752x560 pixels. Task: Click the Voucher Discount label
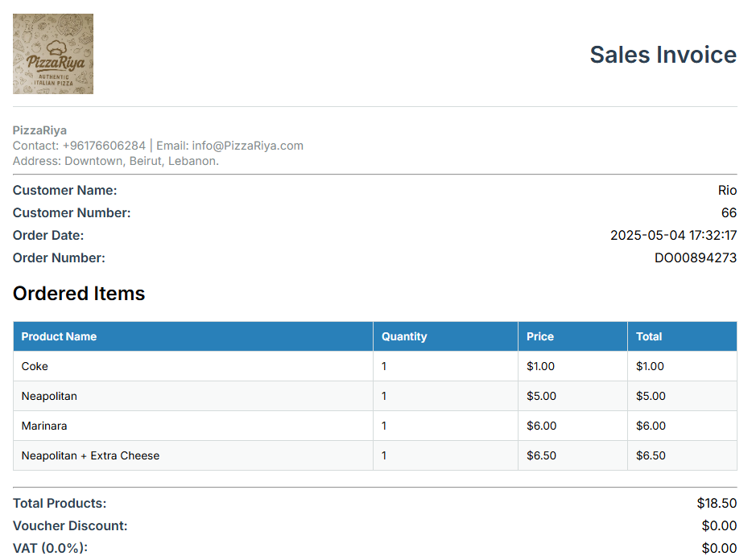pyautogui.click(x=70, y=526)
